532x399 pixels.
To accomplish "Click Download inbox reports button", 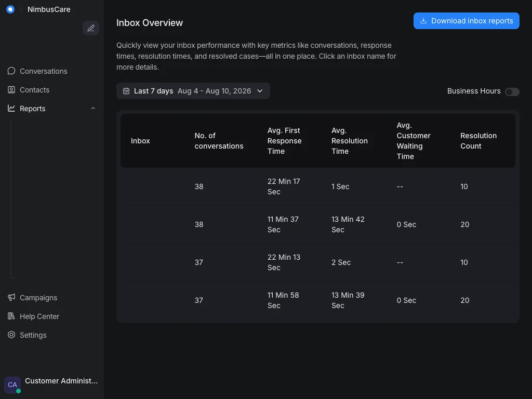I will [466, 21].
